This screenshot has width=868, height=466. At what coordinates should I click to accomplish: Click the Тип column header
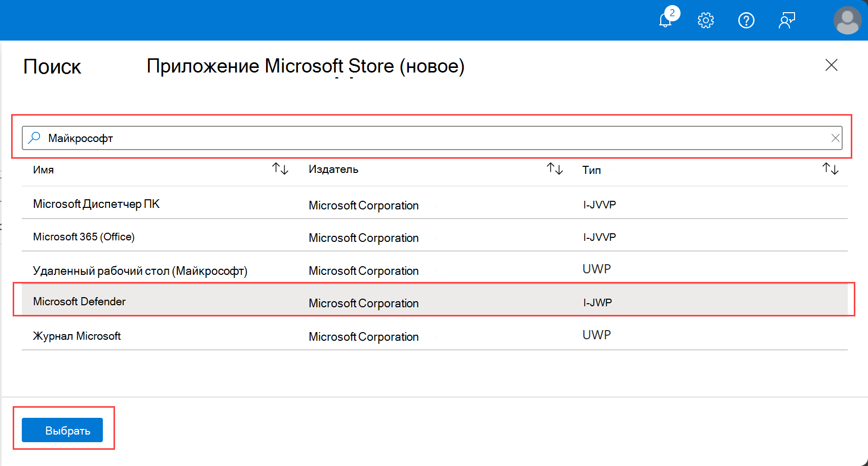point(591,170)
